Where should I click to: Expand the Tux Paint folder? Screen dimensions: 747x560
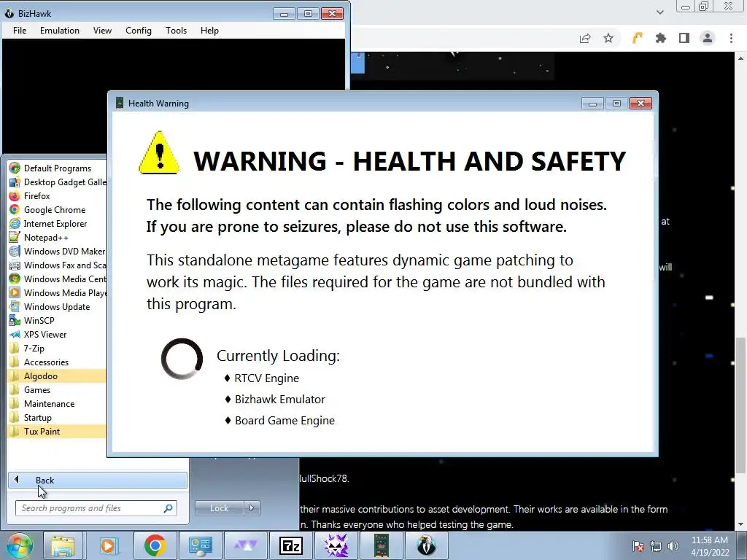[57, 431]
